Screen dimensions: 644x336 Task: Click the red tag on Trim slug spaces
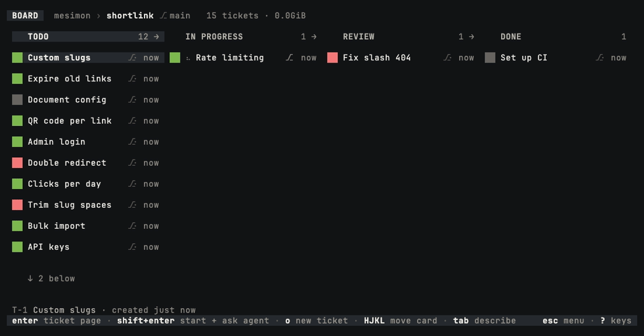(17, 204)
